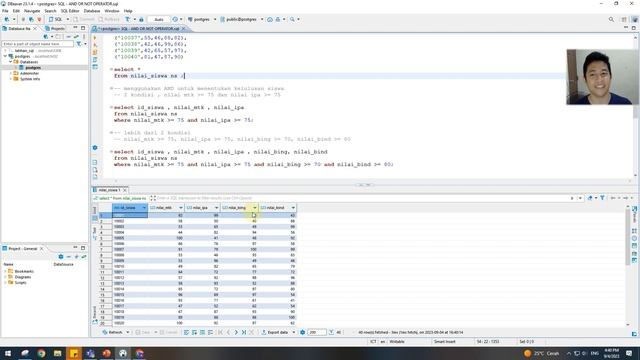The image size is (640, 360).
Task: Open the SQL button dropdown arrow
Action: coord(68,19)
